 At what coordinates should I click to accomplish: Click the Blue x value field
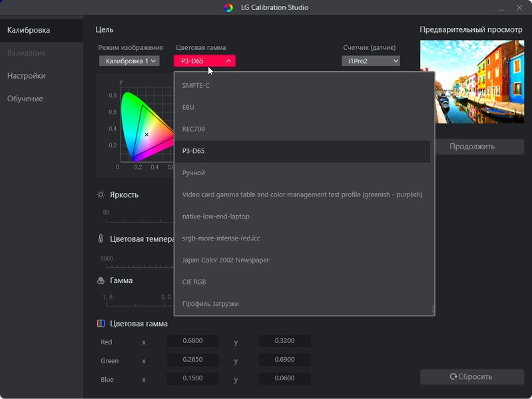click(192, 378)
